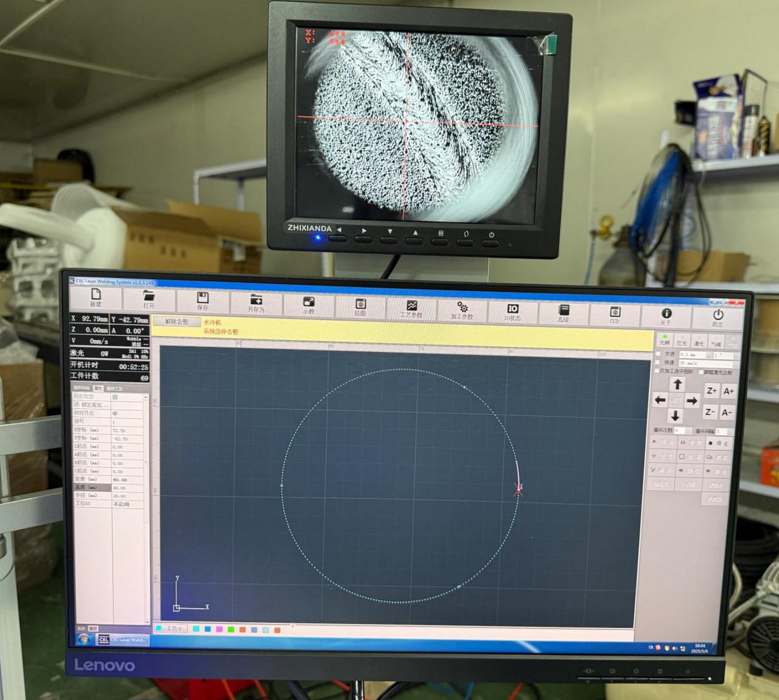The height and width of the screenshot is (700, 779).
Task: Enable the 步进 step-jog checkbox
Action: 658,354
